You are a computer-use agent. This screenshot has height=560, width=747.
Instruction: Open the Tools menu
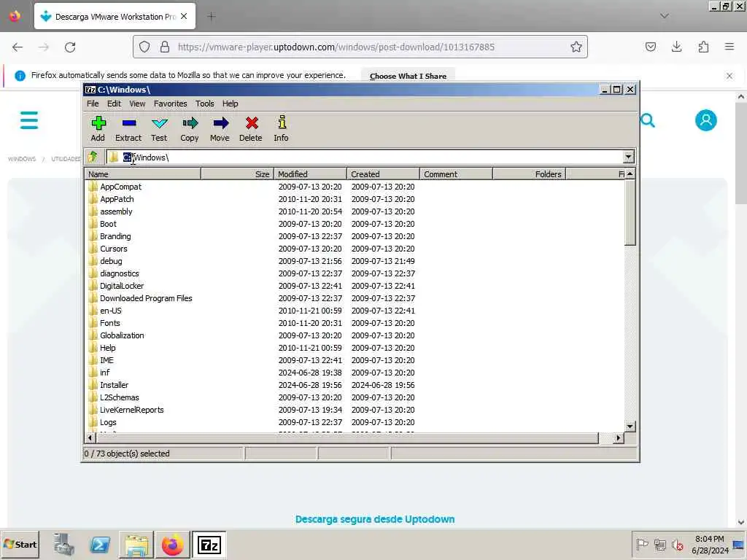(x=205, y=104)
